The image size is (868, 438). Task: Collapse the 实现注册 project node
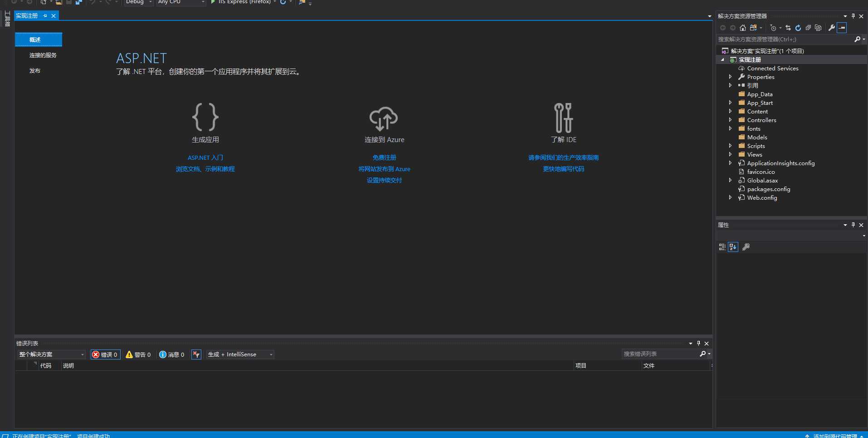(722, 60)
